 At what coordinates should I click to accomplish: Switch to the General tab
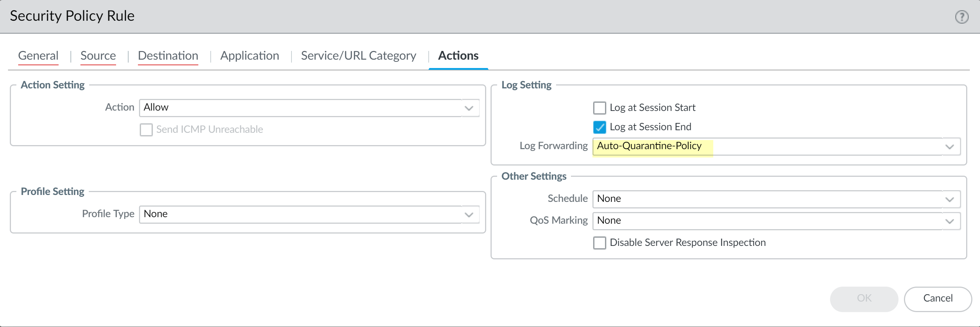(38, 56)
